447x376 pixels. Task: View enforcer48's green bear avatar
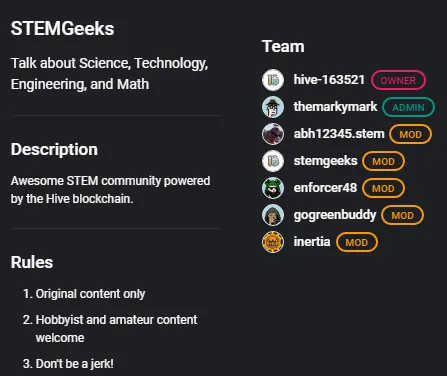pos(273,188)
